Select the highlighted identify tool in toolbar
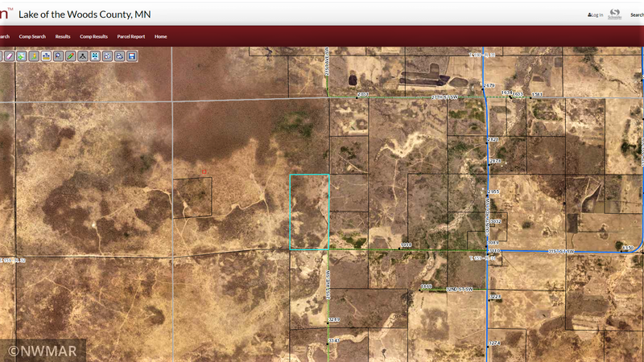Viewport: 644px width, 362px height. (46, 56)
